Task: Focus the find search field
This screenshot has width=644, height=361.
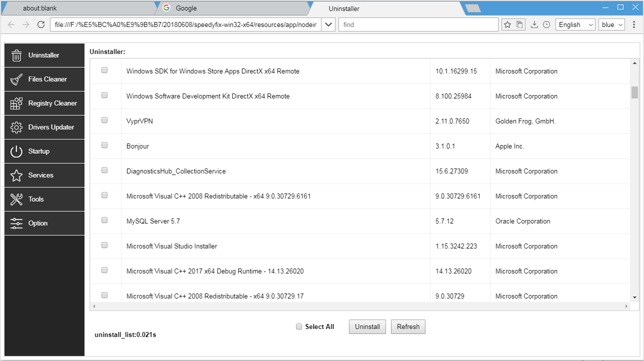Action: [x=418, y=24]
